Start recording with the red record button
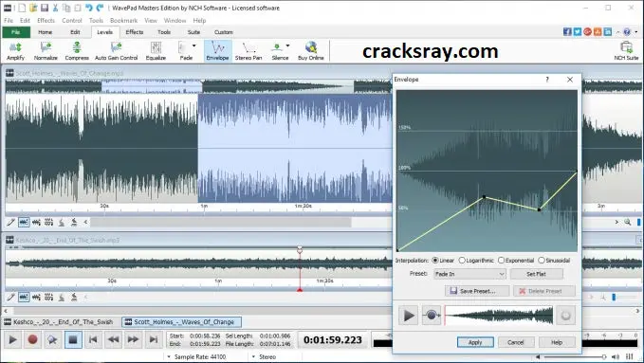 point(32,339)
